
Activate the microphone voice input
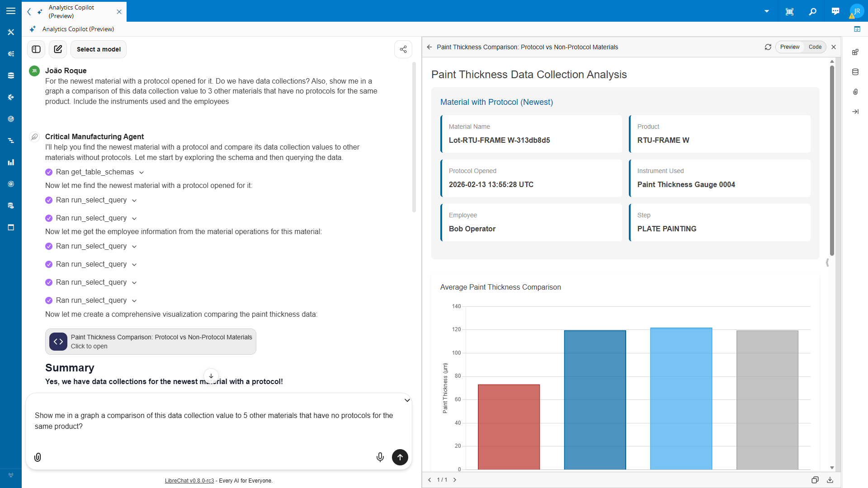[380, 457]
